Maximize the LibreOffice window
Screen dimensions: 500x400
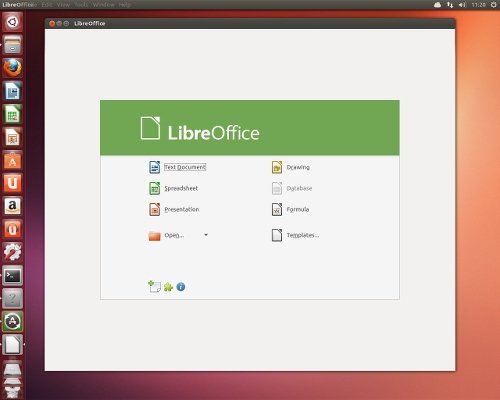[x=66, y=23]
